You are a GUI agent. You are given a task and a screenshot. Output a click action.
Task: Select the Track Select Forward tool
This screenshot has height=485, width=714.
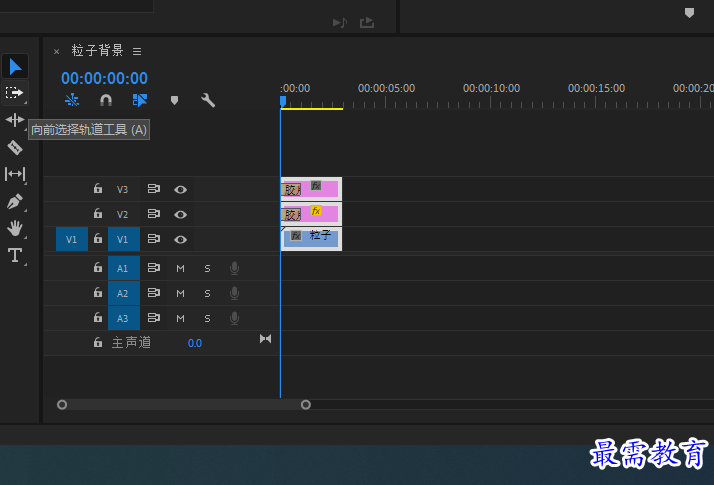[15, 93]
